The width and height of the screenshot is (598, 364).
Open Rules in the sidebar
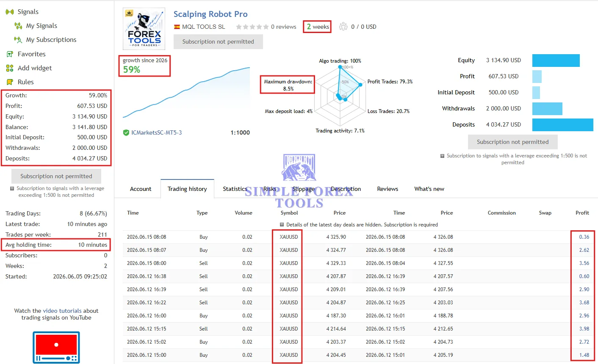coord(26,82)
